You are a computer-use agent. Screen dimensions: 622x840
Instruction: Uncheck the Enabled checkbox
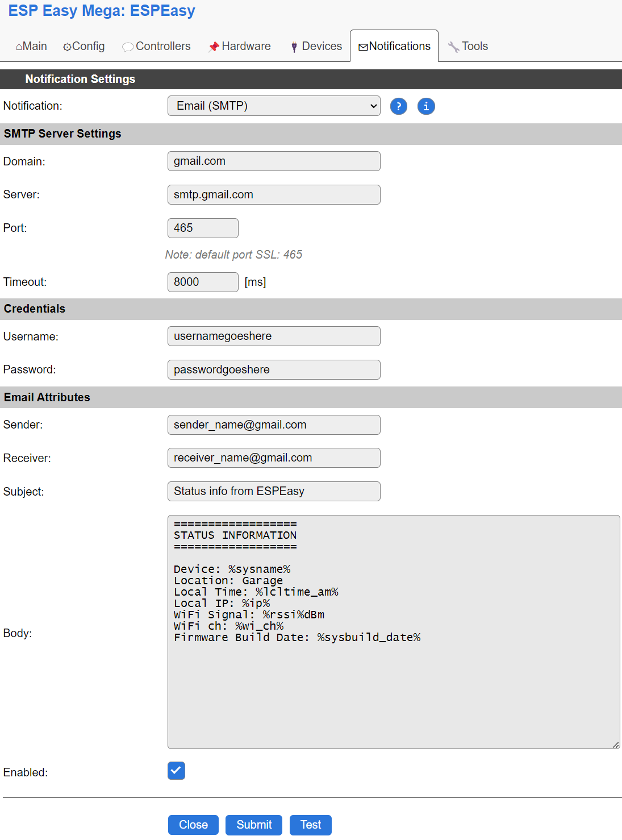point(176,771)
